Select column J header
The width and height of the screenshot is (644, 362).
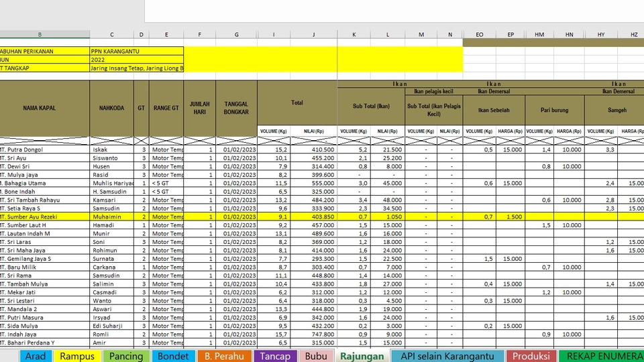(x=313, y=34)
